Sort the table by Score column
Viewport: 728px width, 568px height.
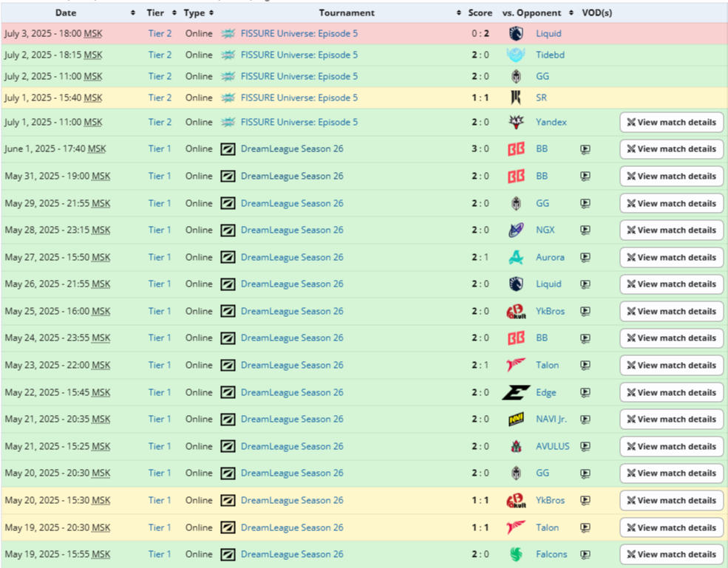(480, 13)
